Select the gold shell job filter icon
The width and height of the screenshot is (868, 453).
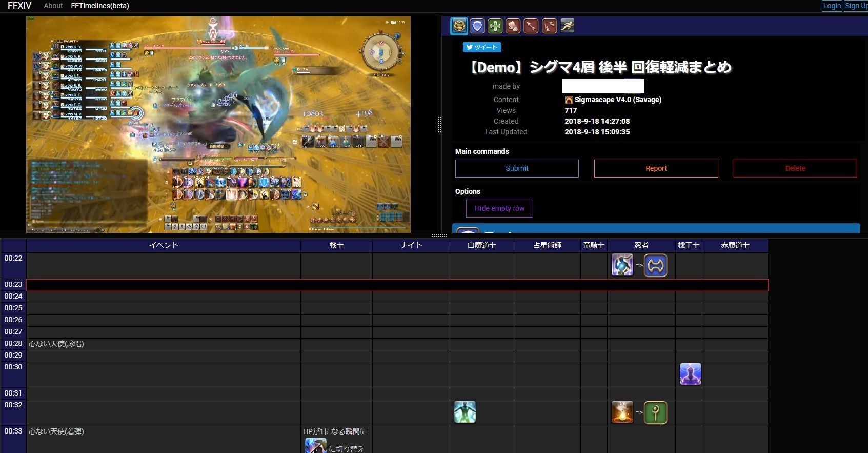click(459, 26)
